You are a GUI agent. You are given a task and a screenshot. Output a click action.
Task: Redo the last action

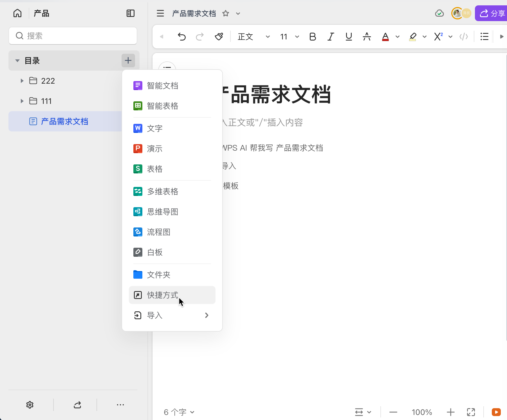200,37
